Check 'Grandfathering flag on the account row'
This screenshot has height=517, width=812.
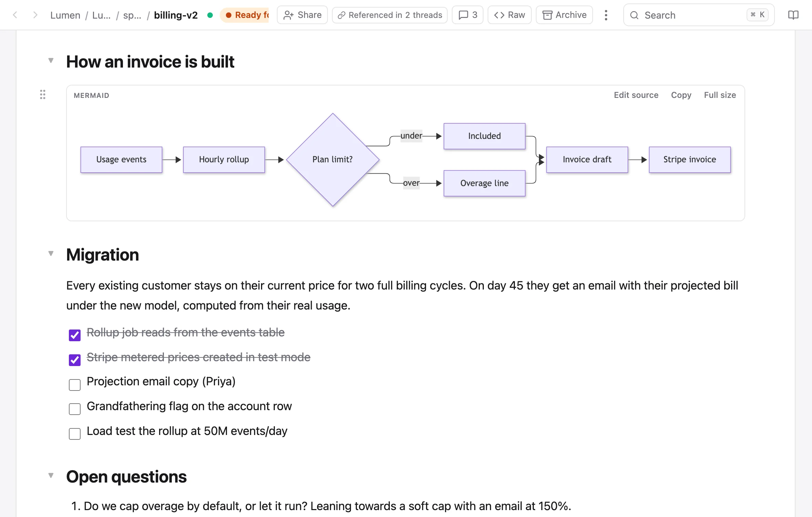[x=75, y=409]
